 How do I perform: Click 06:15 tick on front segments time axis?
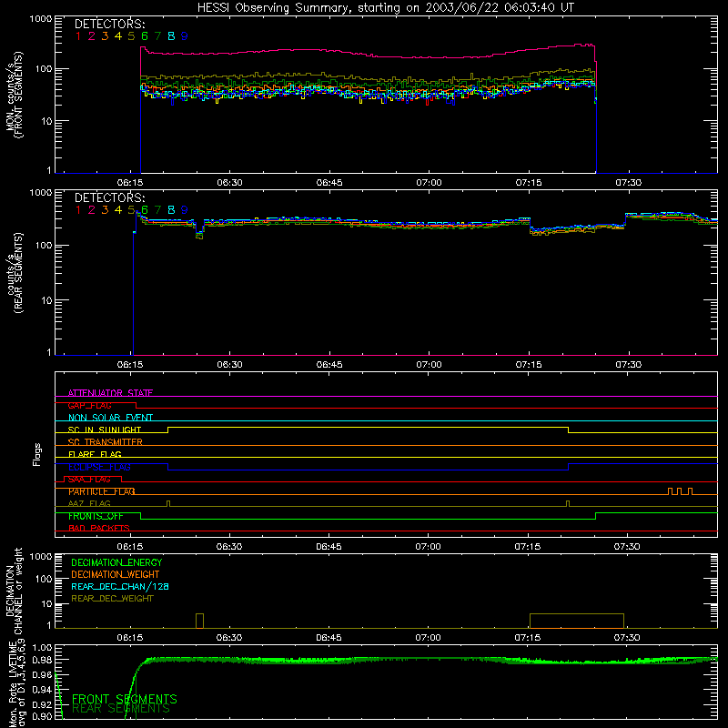pyautogui.click(x=130, y=183)
